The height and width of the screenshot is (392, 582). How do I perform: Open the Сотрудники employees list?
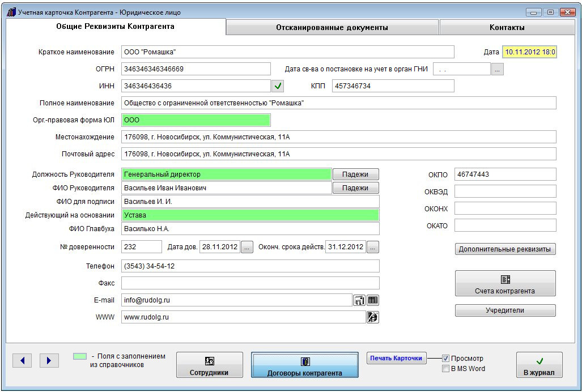(x=210, y=365)
